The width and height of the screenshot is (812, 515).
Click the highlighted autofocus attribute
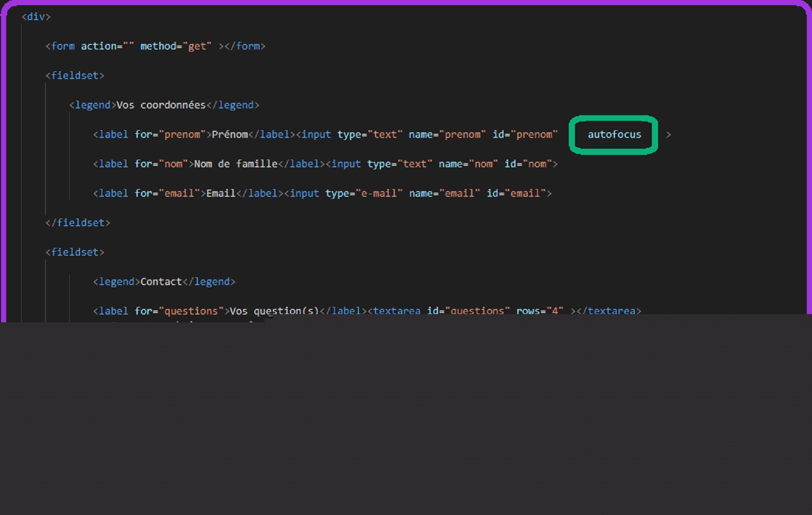(x=614, y=135)
